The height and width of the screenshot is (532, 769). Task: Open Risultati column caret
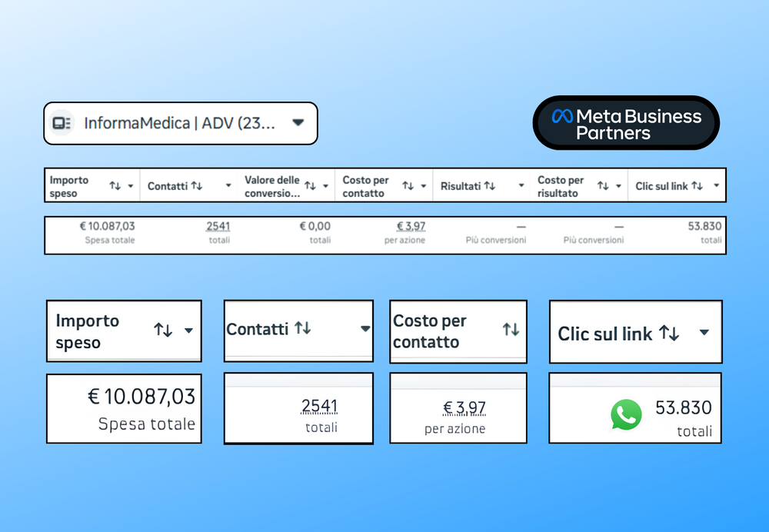pos(521,185)
